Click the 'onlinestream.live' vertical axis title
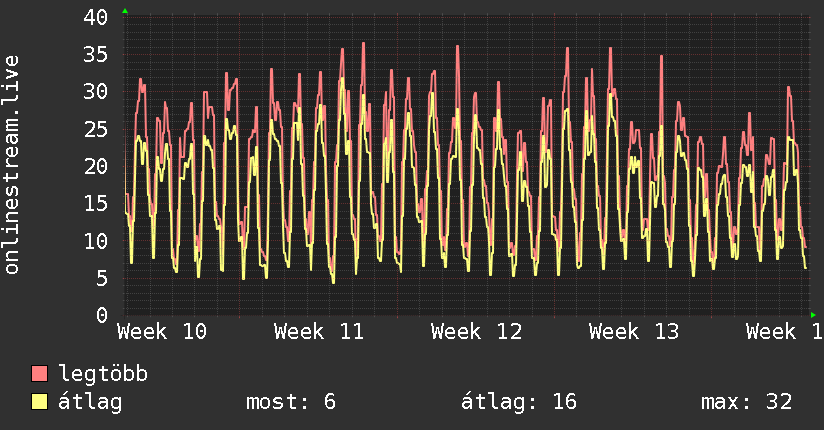Image resolution: width=824 pixels, height=430 pixels. [x=12, y=165]
